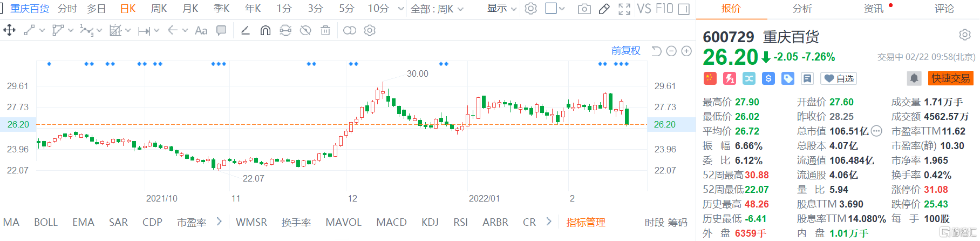Select the trend line drawing tool

click(29, 30)
